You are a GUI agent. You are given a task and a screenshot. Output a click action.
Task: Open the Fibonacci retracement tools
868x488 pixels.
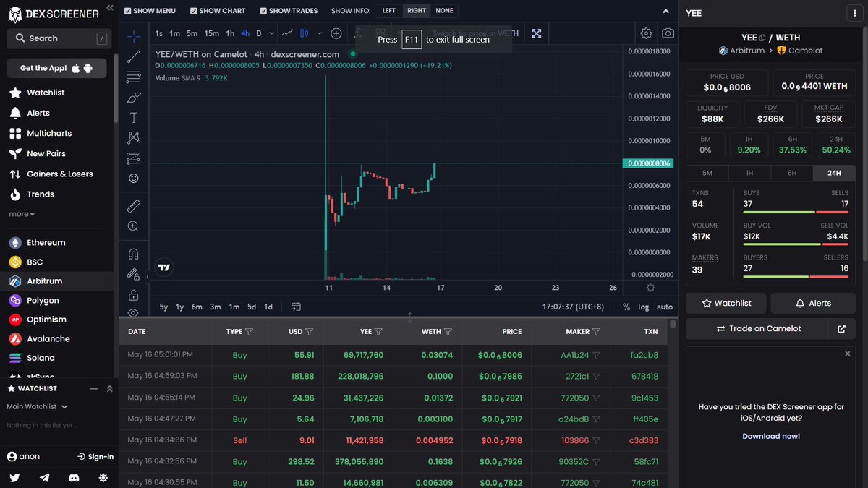click(x=134, y=77)
